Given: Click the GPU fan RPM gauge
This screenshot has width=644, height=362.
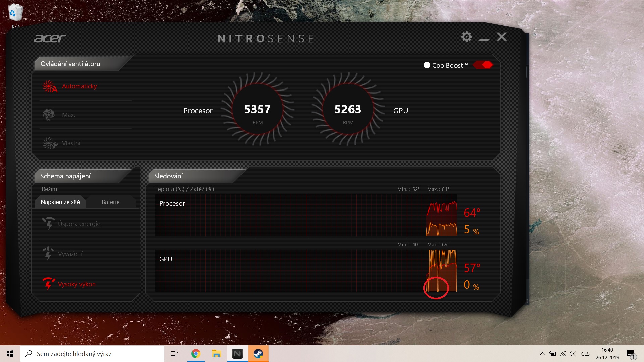Looking at the screenshot, I should tap(348, 110).
